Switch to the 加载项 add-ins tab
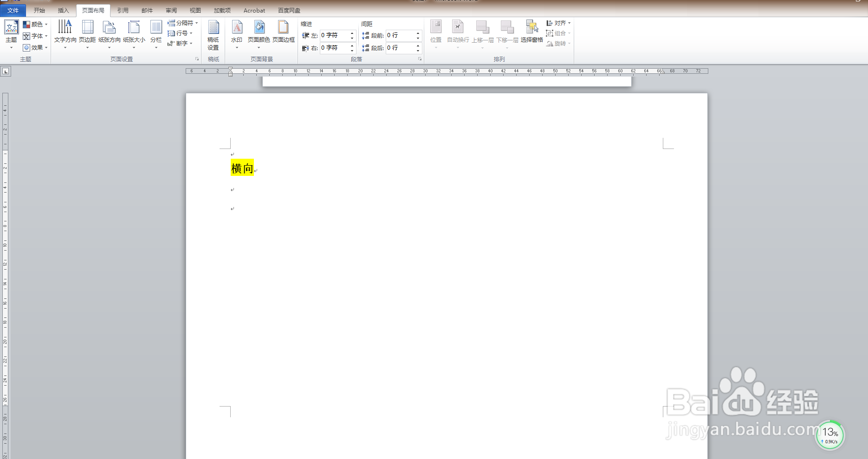Viewport: 868px width, 459px height. click(222, 10)
